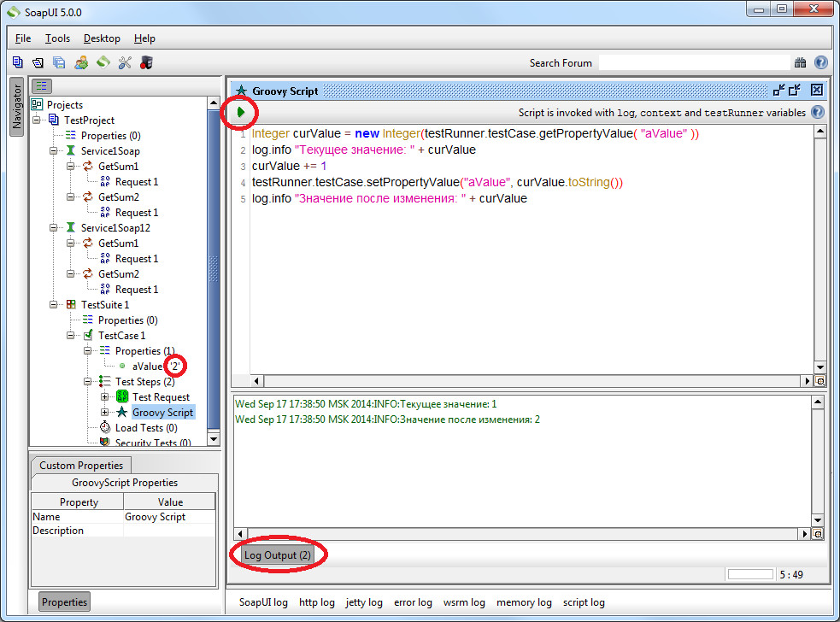Click the binoculars Search Forum icon

click(x=800, y=62)
